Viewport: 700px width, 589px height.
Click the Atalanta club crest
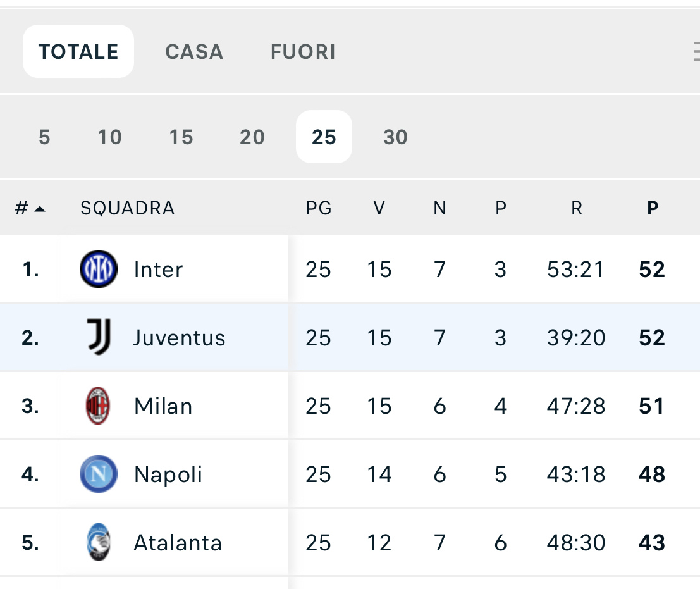coord(98,542)
